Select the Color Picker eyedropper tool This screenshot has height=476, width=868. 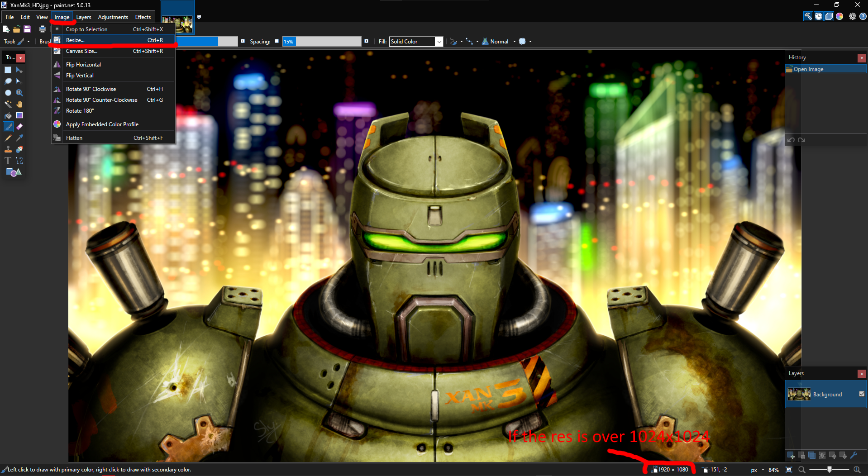[x=19, y=138]
